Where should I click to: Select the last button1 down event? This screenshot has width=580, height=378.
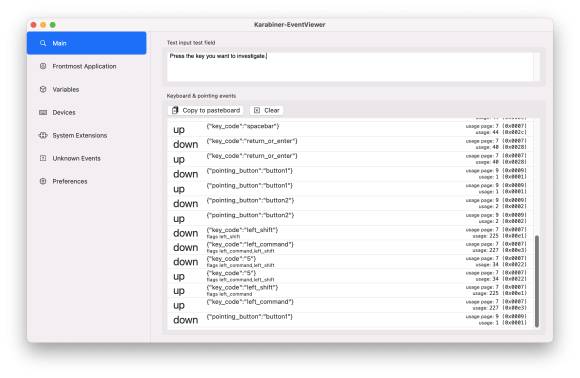350,320
